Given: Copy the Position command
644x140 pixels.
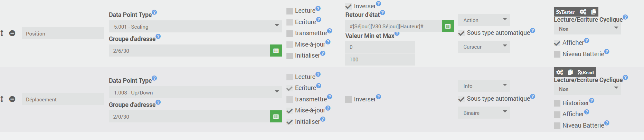Looking at the screenshot, I should pyautogui.click(x=594, y=12).
